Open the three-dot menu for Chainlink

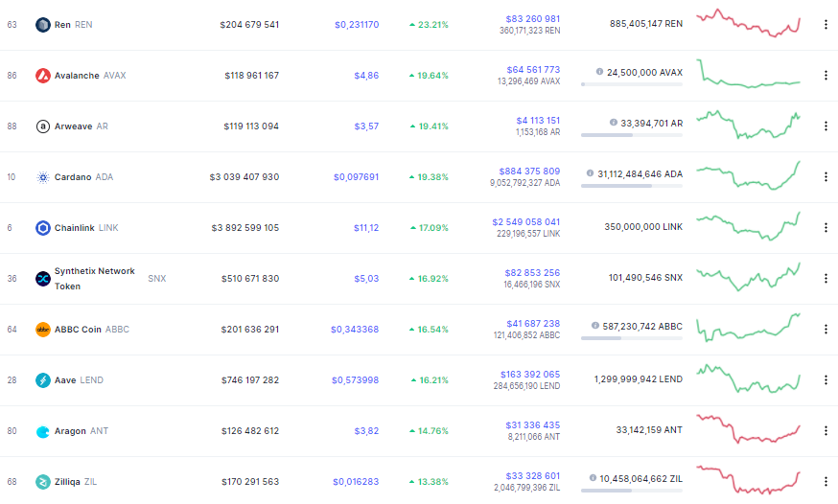pyautogui.click(x=826, y=228)
